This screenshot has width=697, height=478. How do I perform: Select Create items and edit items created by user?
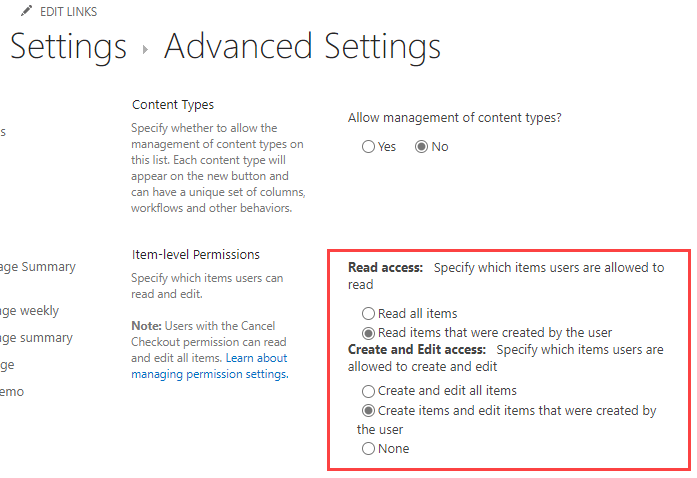[x=369, y=411]
